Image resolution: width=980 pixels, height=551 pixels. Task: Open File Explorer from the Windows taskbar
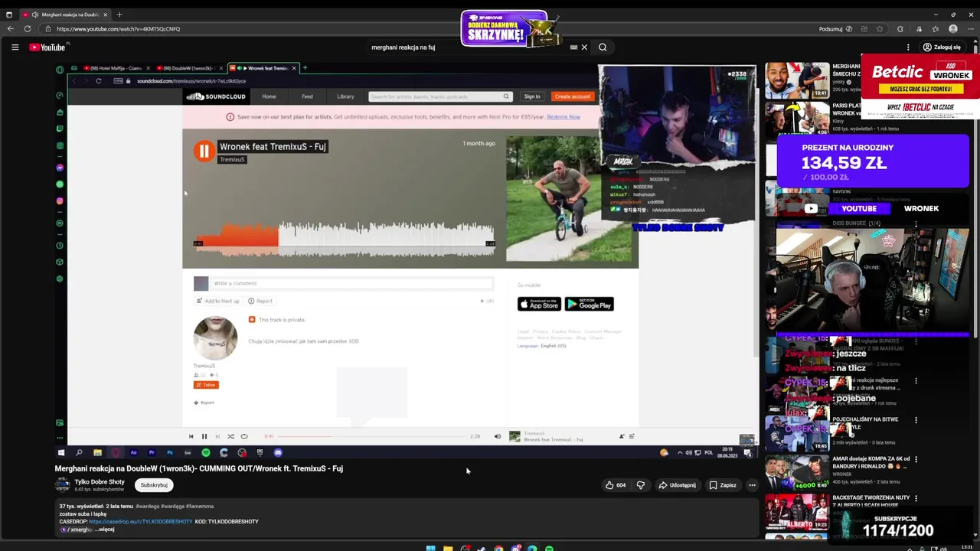[448, 548]
